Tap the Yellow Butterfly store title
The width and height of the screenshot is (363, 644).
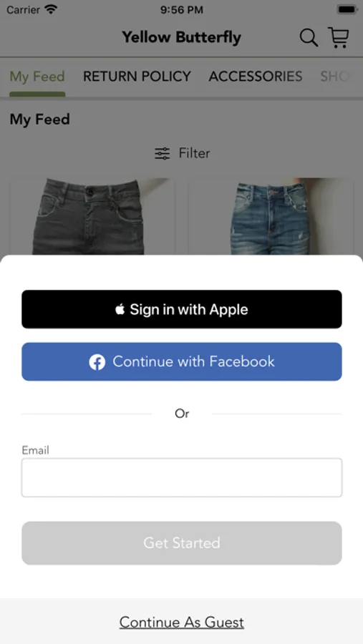click(181, 37)
